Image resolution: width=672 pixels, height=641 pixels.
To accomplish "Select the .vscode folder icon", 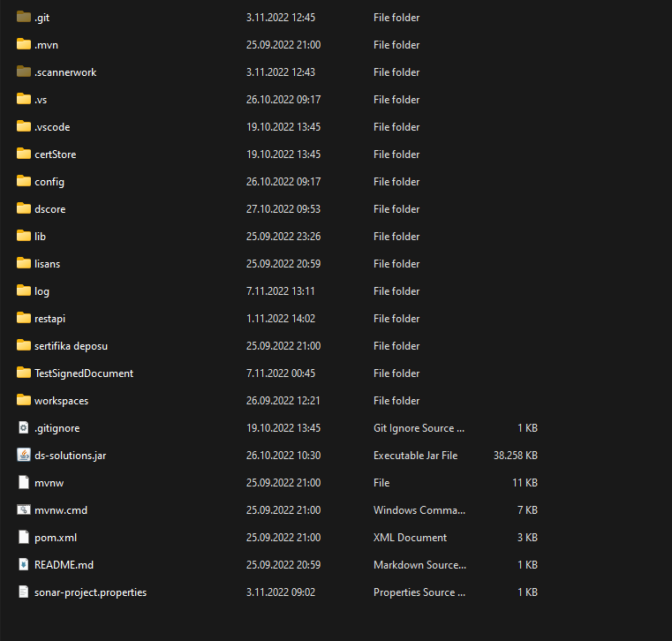I will (x=24, y=126).
